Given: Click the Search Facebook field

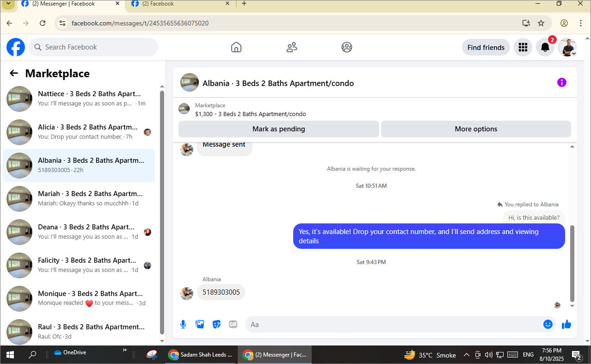Looking at the screenshot, I should click(93, 47).
